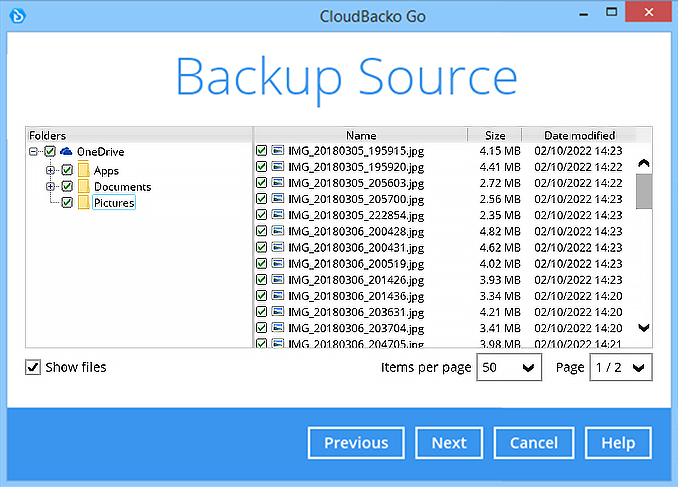Uncheck IMG_20180306_200428.jpg checkbox
Screen dimensions: 678x487
click(261, 231)
